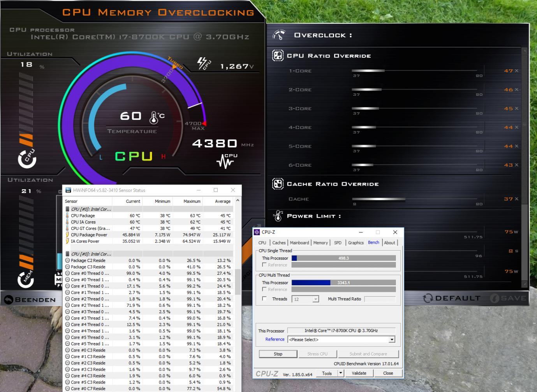Viewport: 537px width, 392px height.
Task: Click the first 75 W power limit value
Action: click(511, 232)
